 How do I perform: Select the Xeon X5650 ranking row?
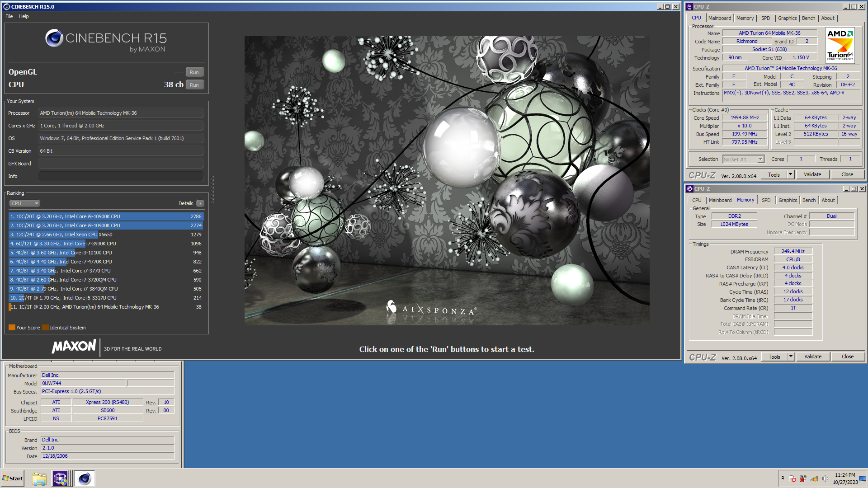[106, 235]
